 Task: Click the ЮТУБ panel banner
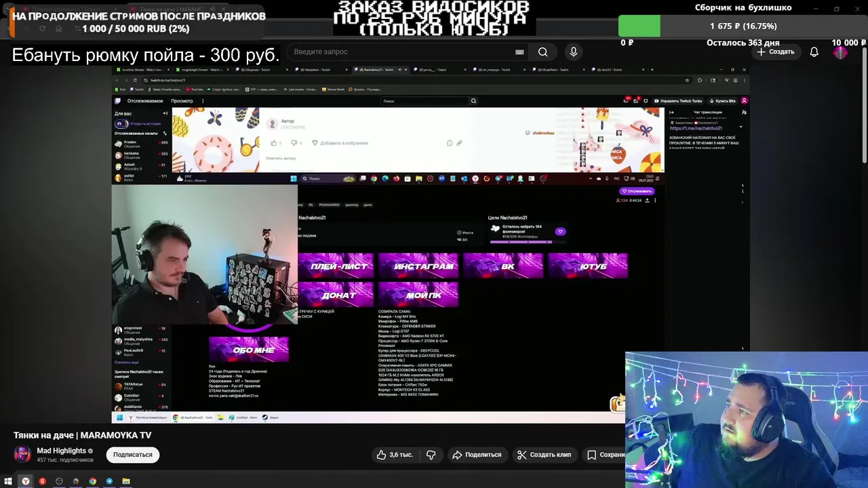(x=588, y=266)
